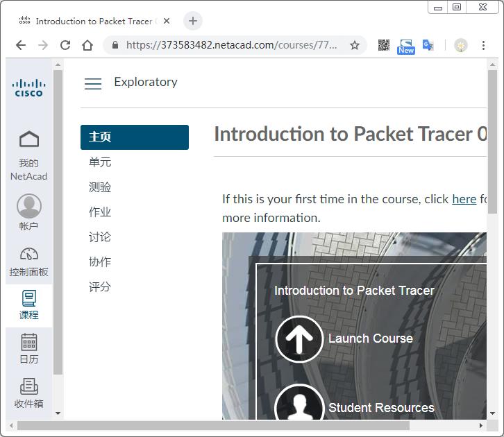Click the Student Resources text link
This screenshot has width=504, height=437.
[x=381, y=408]
